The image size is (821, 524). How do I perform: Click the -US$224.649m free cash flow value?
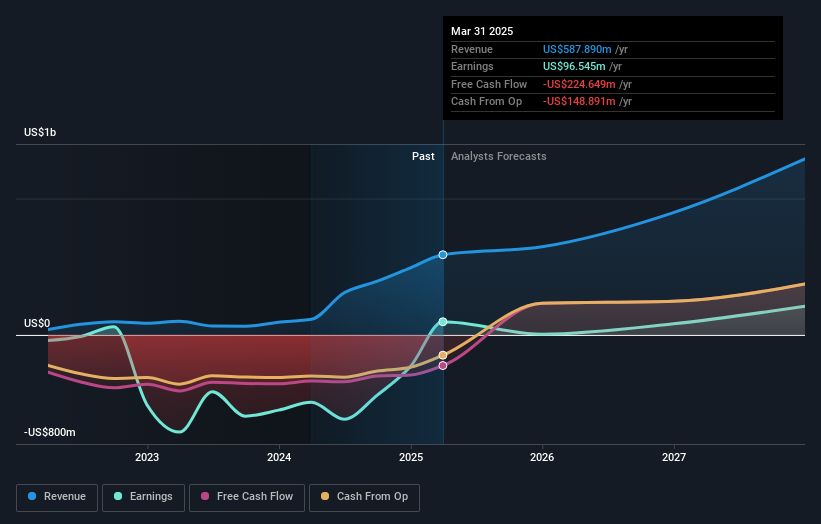point(579,84)
